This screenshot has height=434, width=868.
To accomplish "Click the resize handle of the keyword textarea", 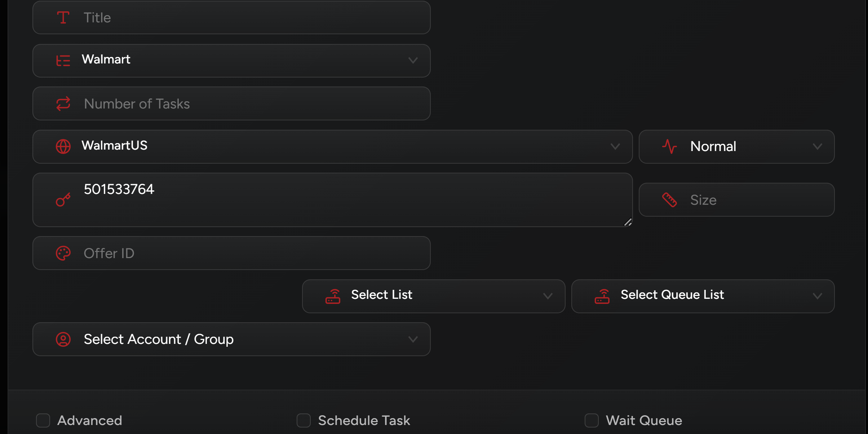I will click(x=628, y=222).
